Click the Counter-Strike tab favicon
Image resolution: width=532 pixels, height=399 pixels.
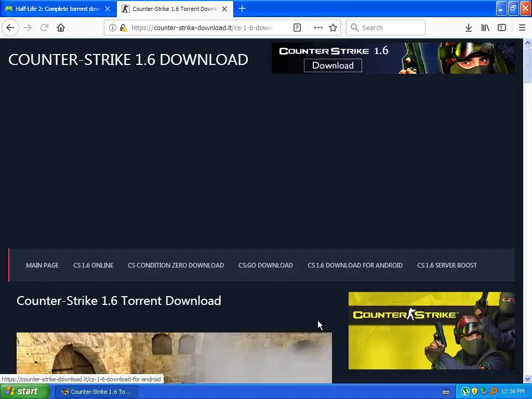pos(126,9)
